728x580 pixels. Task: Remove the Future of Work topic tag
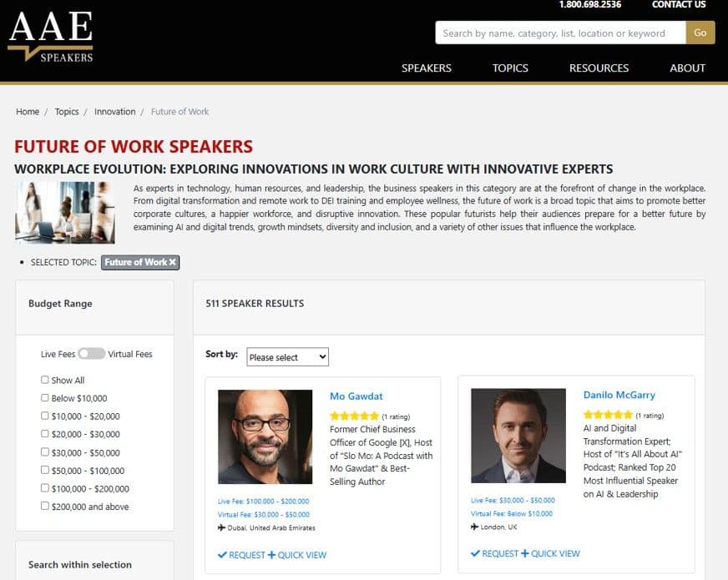point(173,262)
